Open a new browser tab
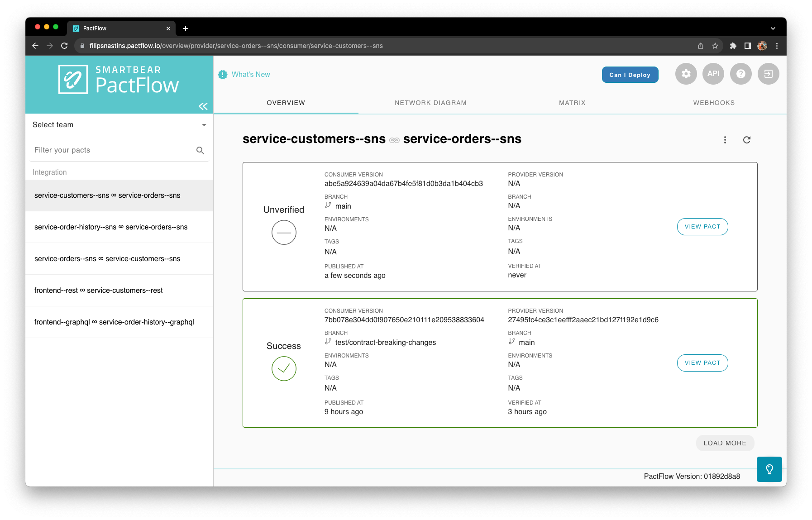The width and height of the screenshot is (812, 520). (186, 29)
